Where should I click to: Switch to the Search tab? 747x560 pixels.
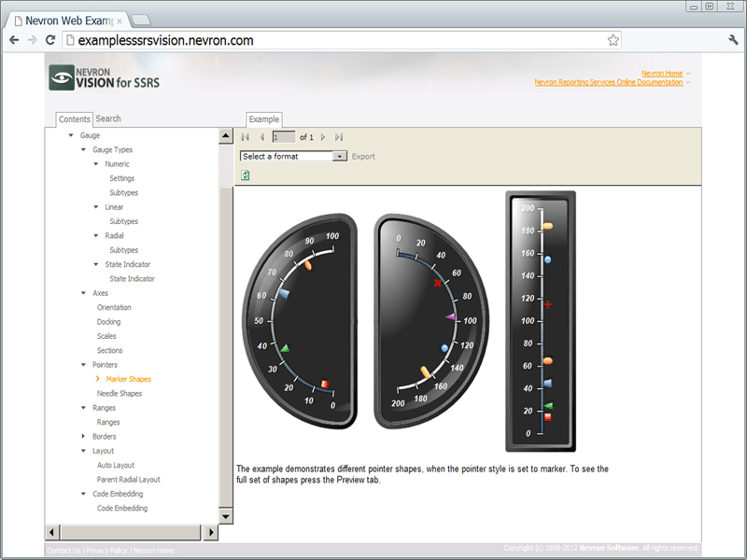pyautogui.click(x=108, y=119)
